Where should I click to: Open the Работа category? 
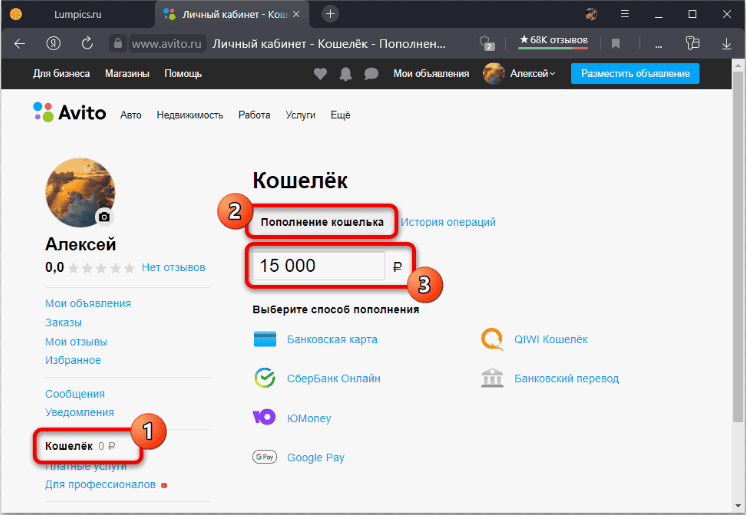coord(254,115)
